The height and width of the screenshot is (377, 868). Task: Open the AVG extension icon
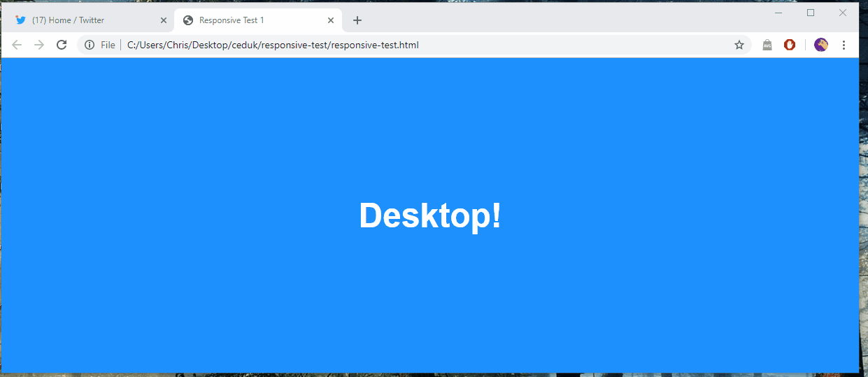[x=767, y=45]
